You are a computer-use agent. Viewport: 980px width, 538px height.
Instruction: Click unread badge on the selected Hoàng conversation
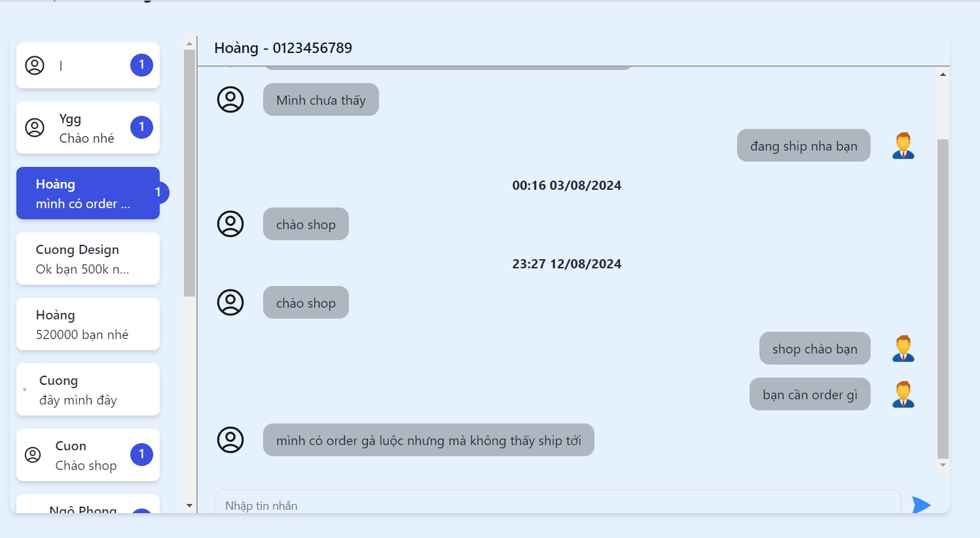[158, 192]
